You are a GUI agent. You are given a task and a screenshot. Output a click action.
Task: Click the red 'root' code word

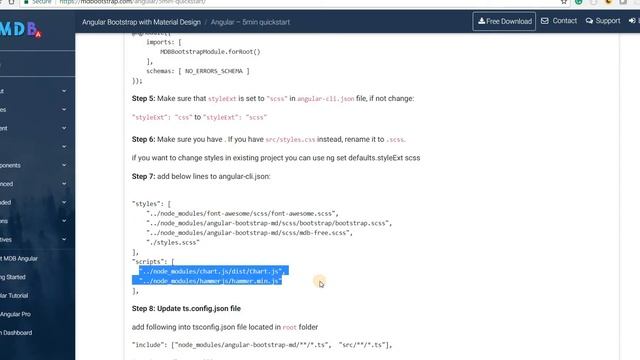tap(289, 327)
